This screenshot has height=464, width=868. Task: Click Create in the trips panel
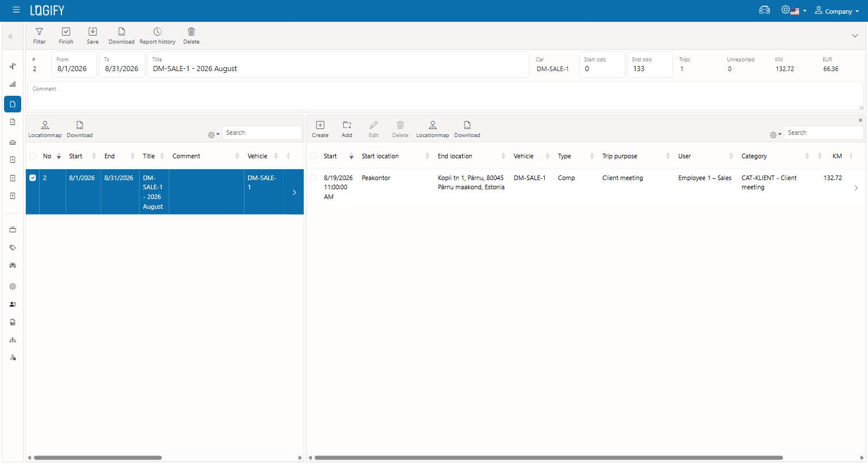pyautogui.click(x=320, y=129)
